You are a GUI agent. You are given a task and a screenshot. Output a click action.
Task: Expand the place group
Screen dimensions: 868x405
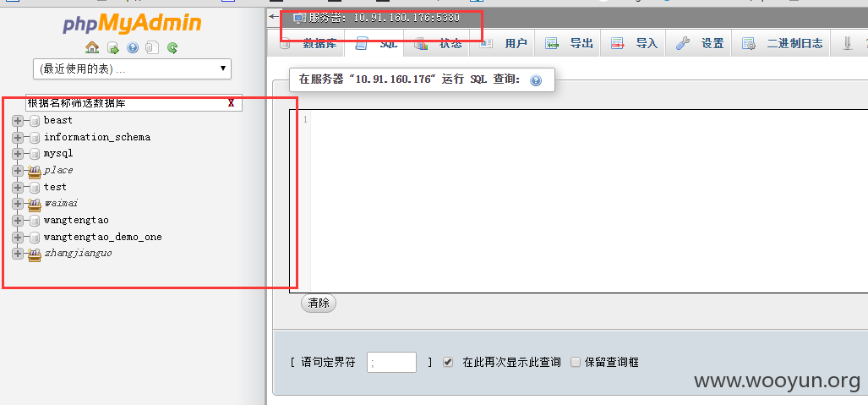tap(18, 171)
